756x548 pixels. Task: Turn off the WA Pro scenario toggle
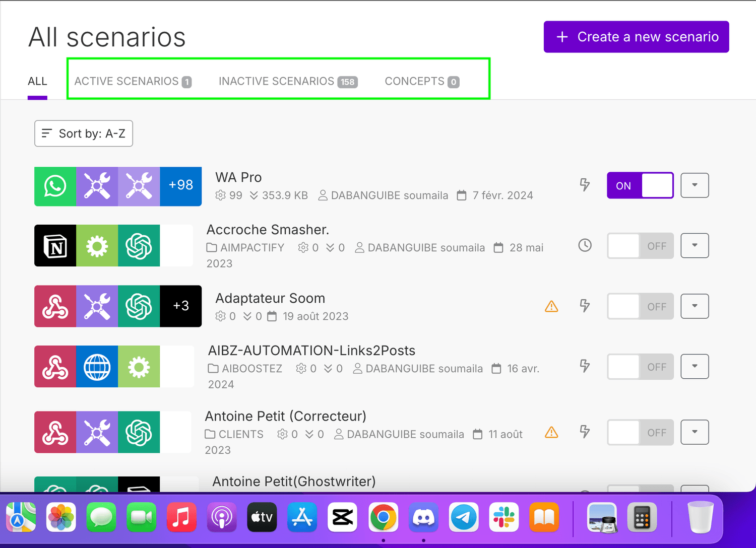[640, 185]
